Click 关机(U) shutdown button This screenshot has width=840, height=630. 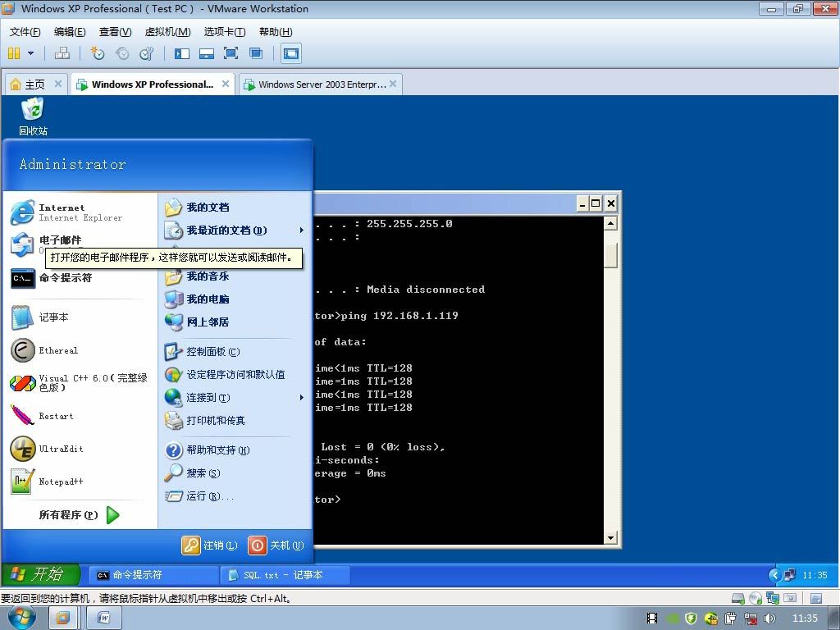click(x=276, y=546)
